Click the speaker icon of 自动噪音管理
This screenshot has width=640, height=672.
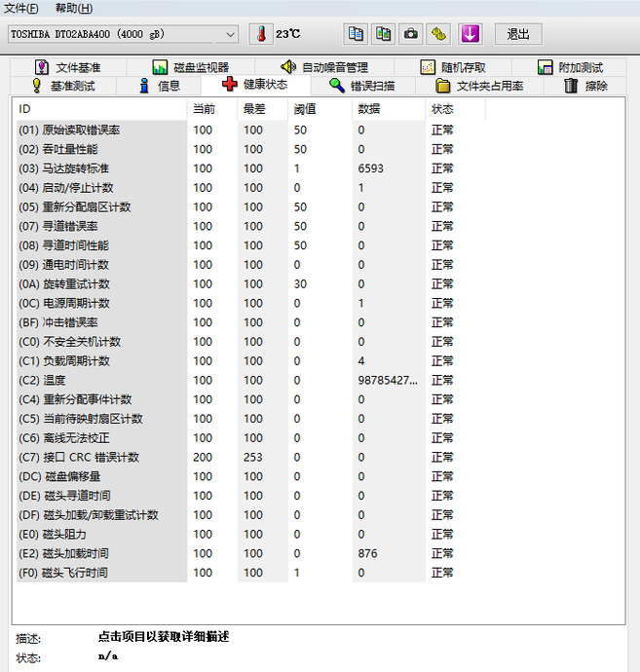pyautogui.click(x=288, y=67)
